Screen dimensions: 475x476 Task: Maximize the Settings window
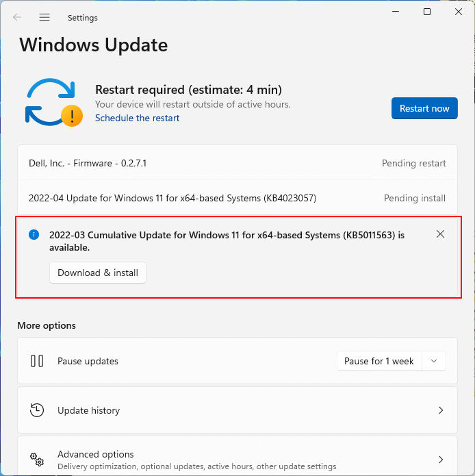tap(427, 12)
